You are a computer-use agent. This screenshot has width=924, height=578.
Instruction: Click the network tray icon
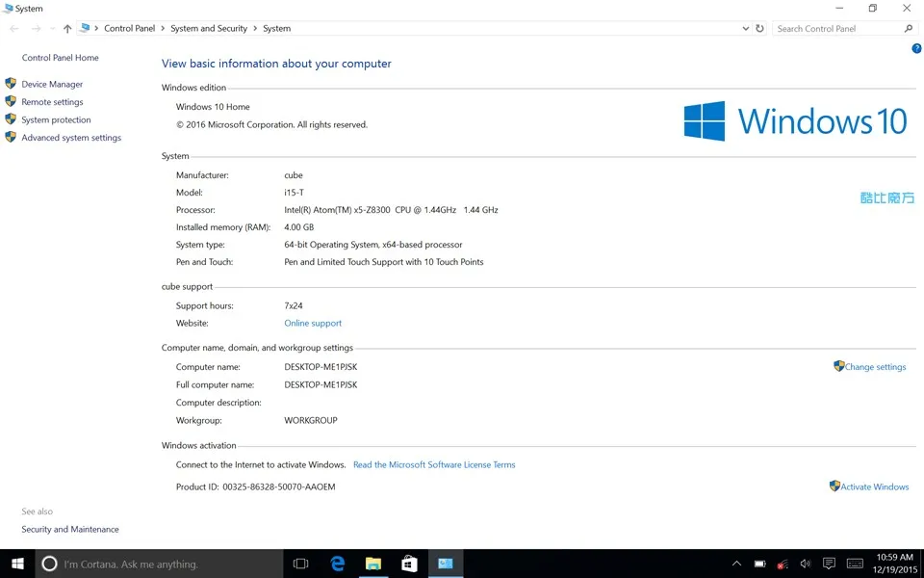point(783,564)
